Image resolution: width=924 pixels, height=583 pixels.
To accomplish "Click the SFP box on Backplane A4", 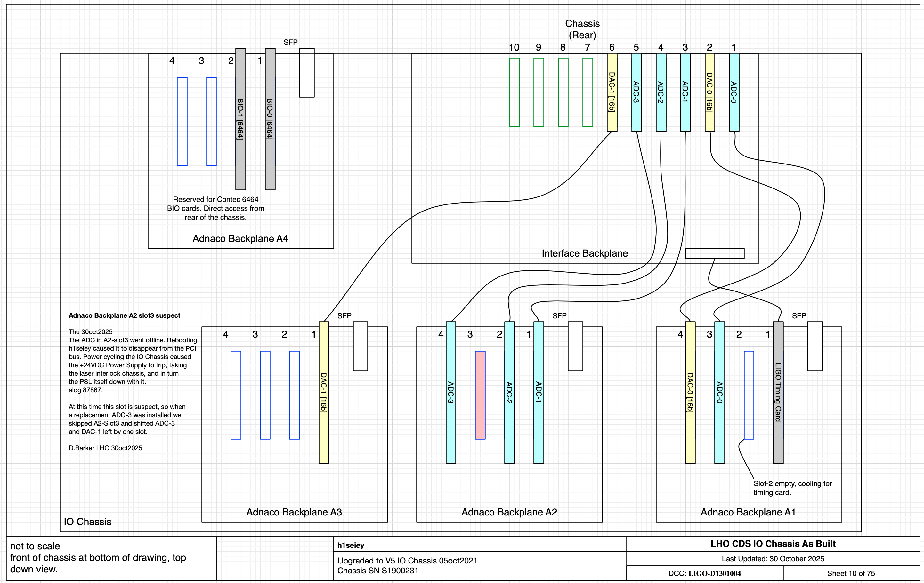I will click(307, 73).
